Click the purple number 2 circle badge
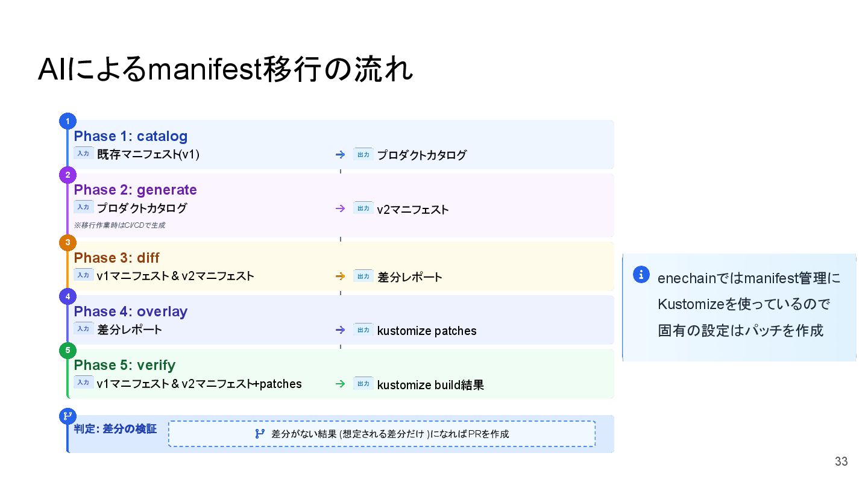The width and height of the screenshot is (868, 488). [68, 175]
